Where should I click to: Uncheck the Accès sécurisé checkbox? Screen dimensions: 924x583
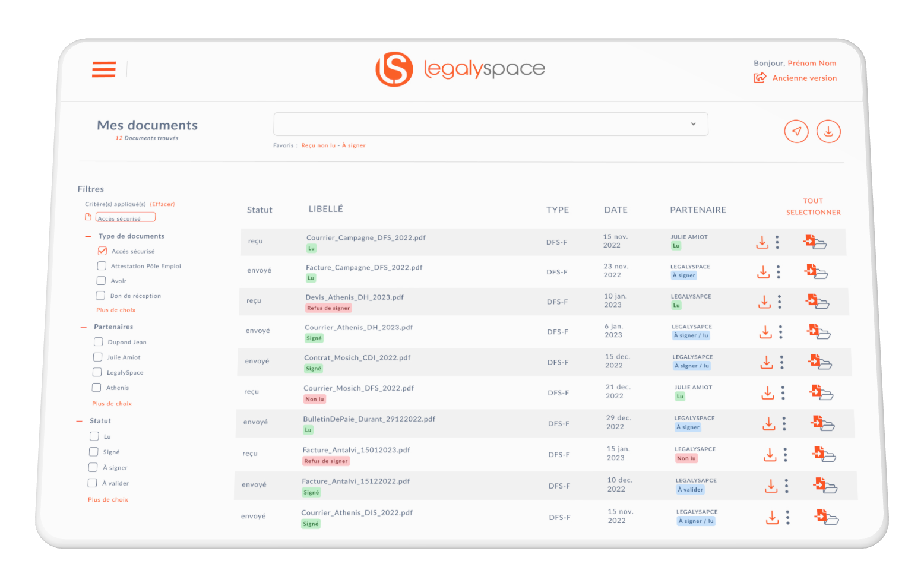pos(102,251)
